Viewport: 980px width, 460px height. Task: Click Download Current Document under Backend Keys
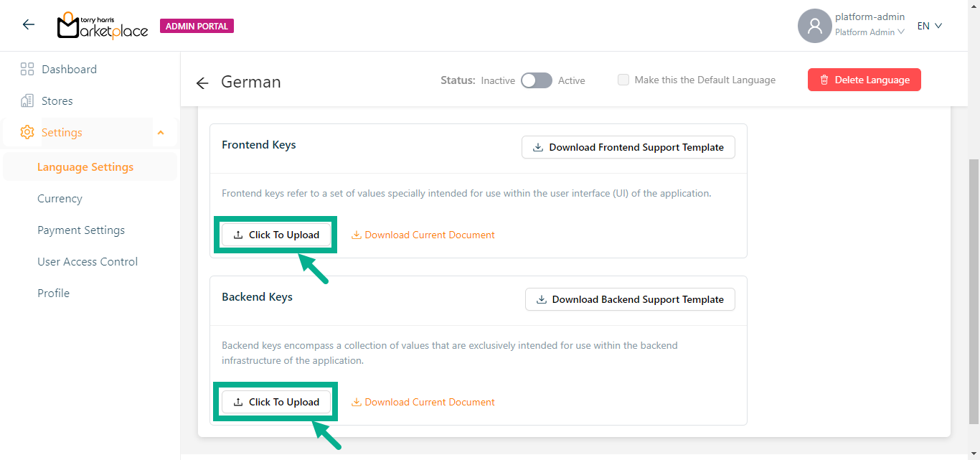pos(423,402)
